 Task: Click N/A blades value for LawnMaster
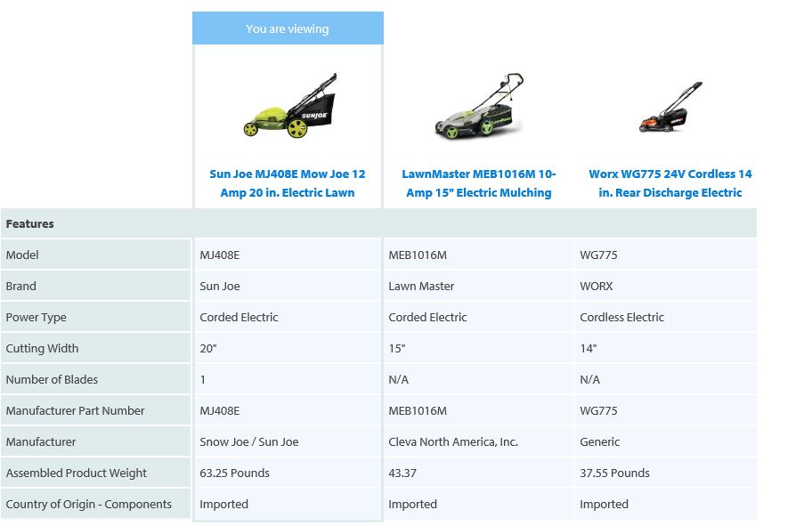point(398,379)
